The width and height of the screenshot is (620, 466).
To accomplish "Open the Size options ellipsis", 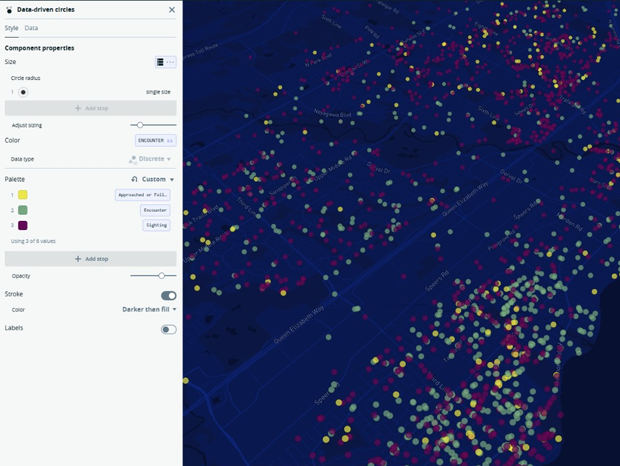I will tap(170, 62).
